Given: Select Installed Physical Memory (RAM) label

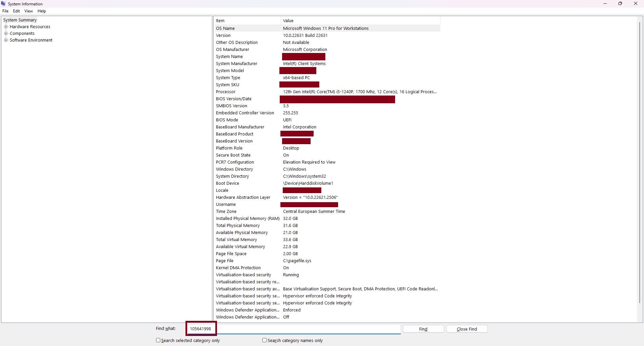Looking at the screenshot, I should pyautogui.click(x=248, y=219).
